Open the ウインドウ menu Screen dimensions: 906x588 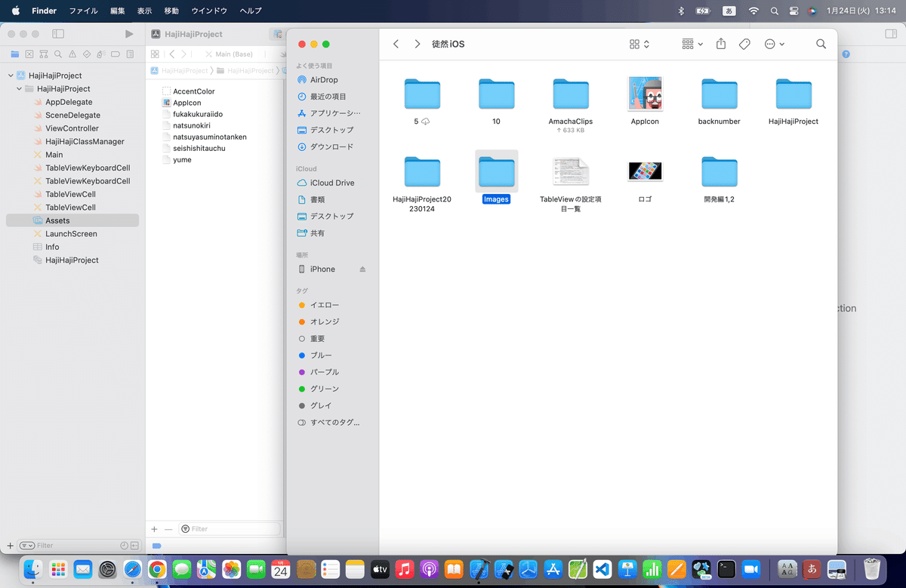coord(209,11)
